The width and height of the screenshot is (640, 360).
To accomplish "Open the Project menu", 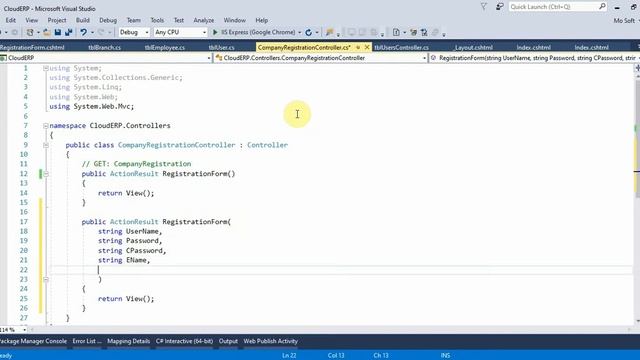I will click(57, 20).
